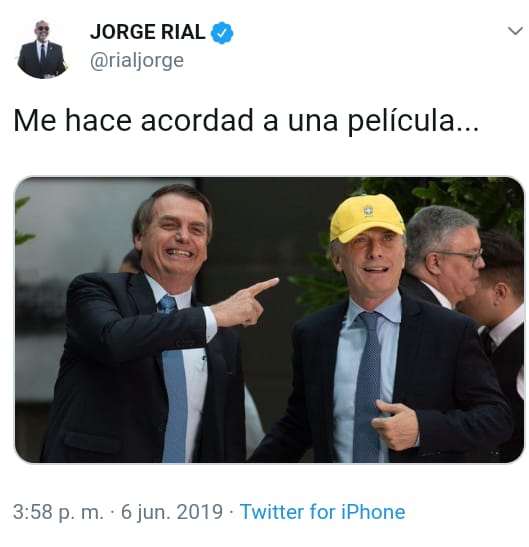Viewport: 529px width, 547px height.
Task: Click the blue verified badge
Action: tap(222, 32)
